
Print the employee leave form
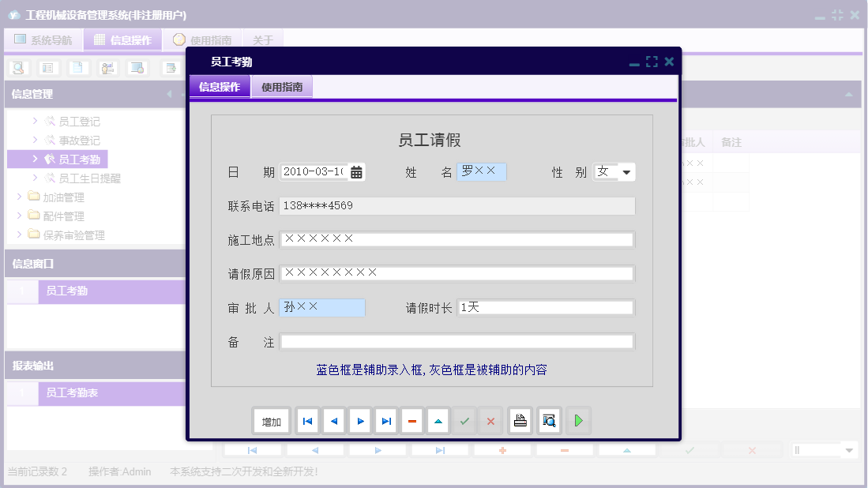[x=520, y=420]
